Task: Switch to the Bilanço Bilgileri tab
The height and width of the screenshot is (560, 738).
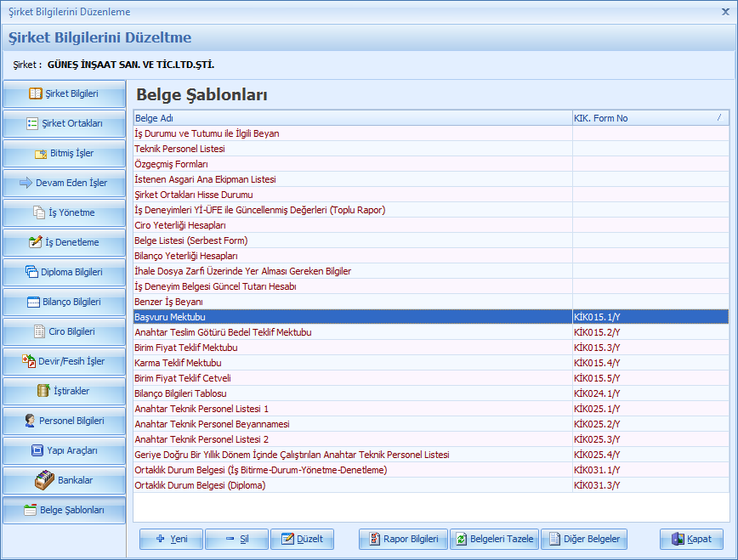Action: tap(64, 302)
